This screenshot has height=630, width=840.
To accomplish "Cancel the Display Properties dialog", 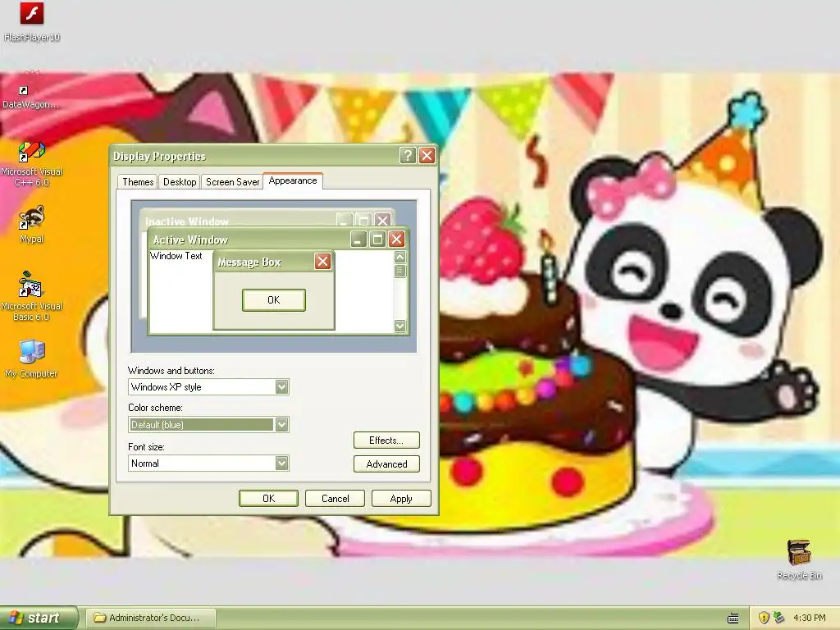I will pyautogui.click(x=335, y=498).
